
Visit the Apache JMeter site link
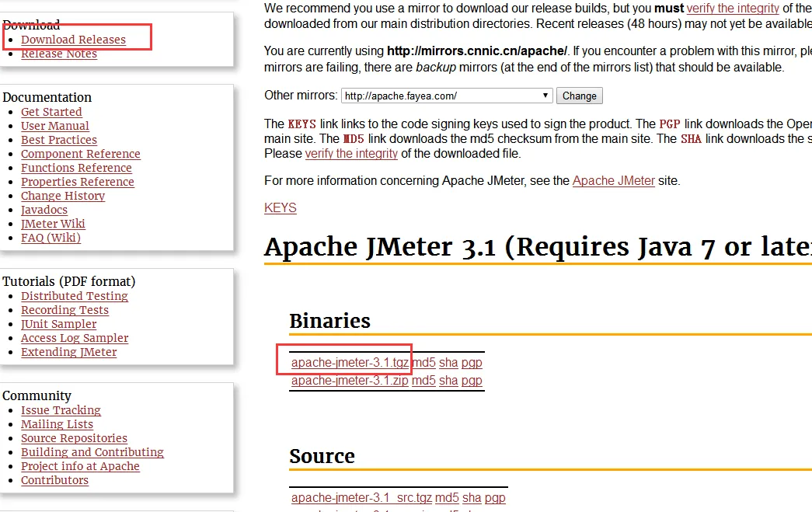pos(614,181)
